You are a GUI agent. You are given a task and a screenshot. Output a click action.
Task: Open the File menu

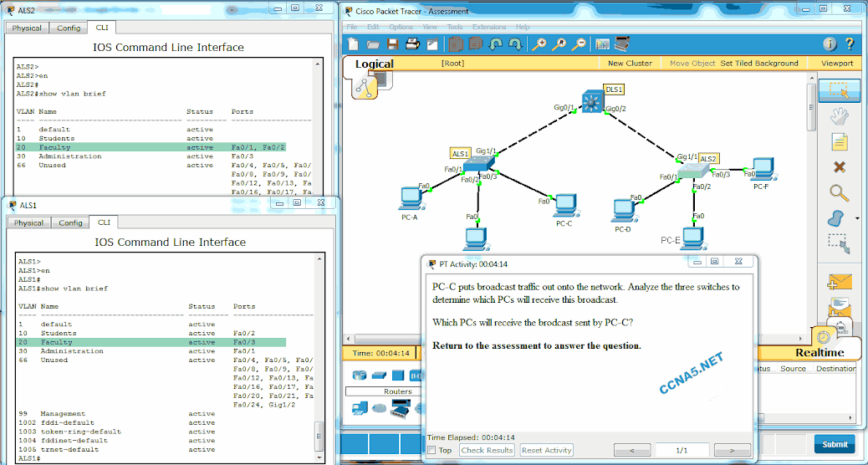tap(351, 27)
